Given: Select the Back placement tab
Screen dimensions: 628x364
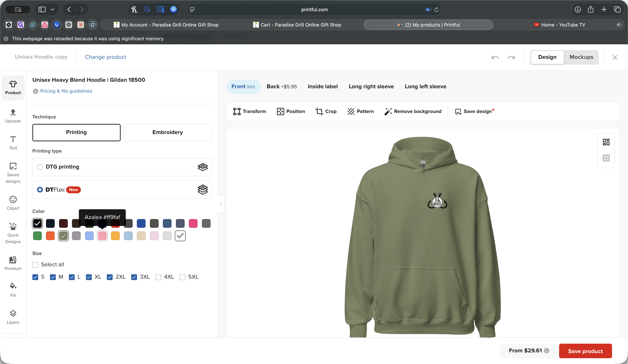Looking at the screenshot, I should pyautogui.click(x=282, y=86).
